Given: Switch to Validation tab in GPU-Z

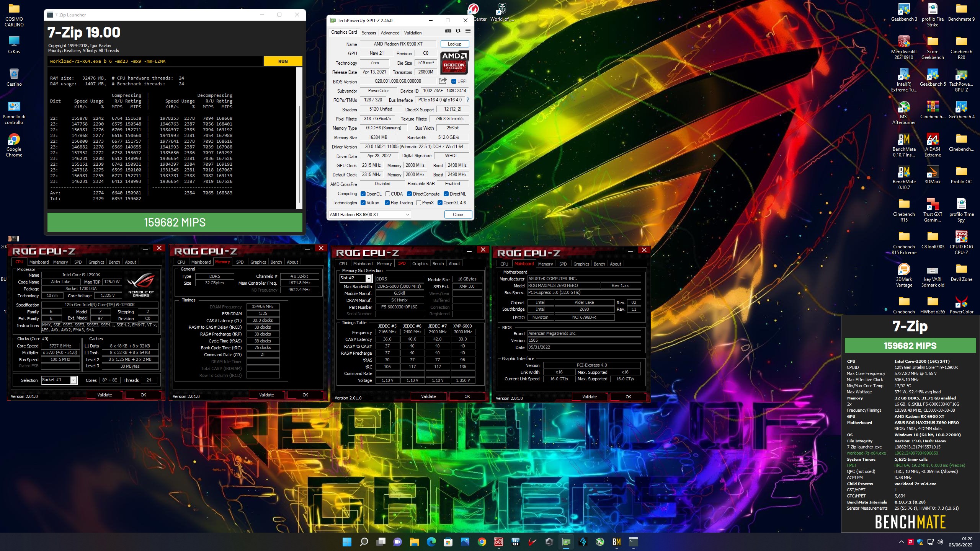Looking at the screenshot, I should point(413,33).
